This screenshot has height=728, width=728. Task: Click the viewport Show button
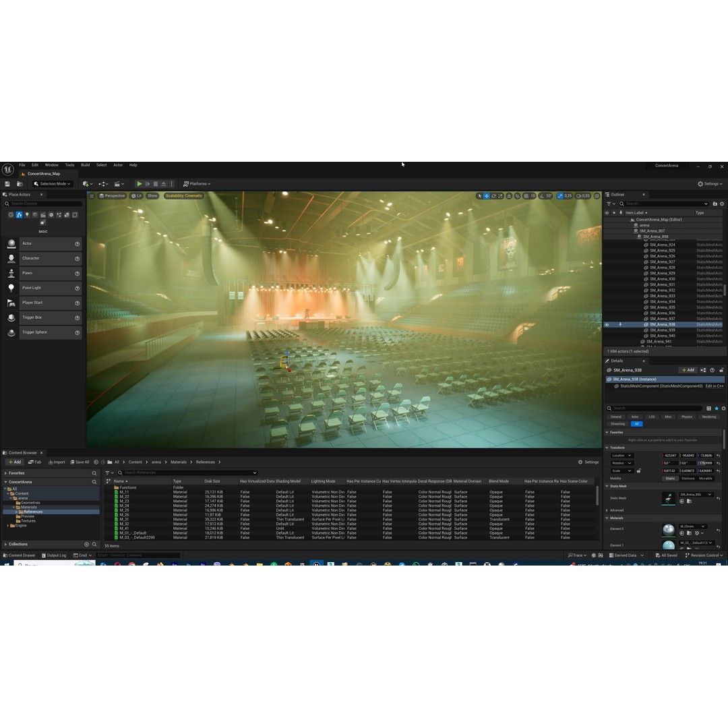pyautogui.click(x=152, y=196)
